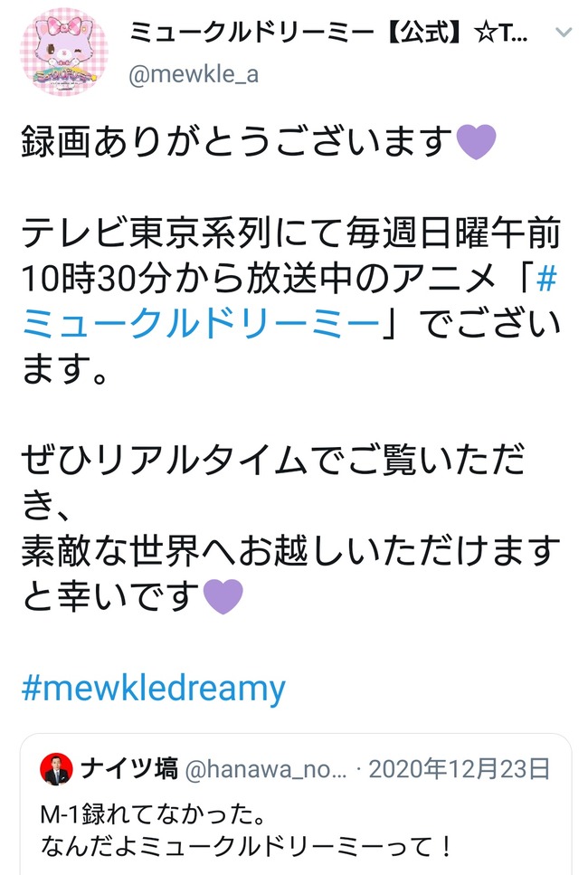This screenshot has height=875, width=588.
Task: Tap the blue # symbol after アニメ「
Action: (546, 278)
